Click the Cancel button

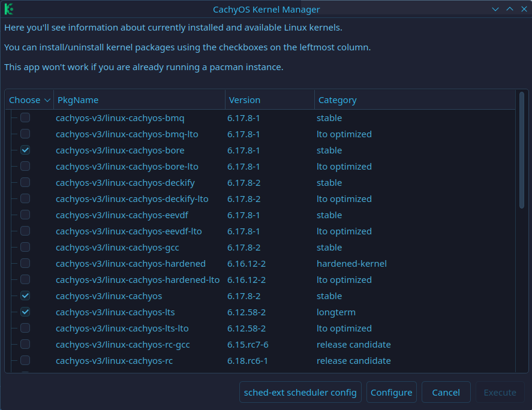coord(446,393)
